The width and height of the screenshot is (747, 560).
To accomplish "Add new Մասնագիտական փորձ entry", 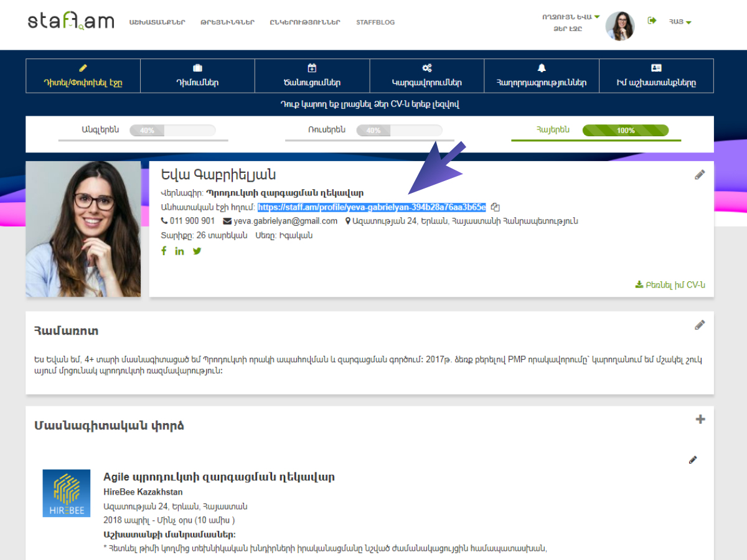I will [x=700, y=419].
